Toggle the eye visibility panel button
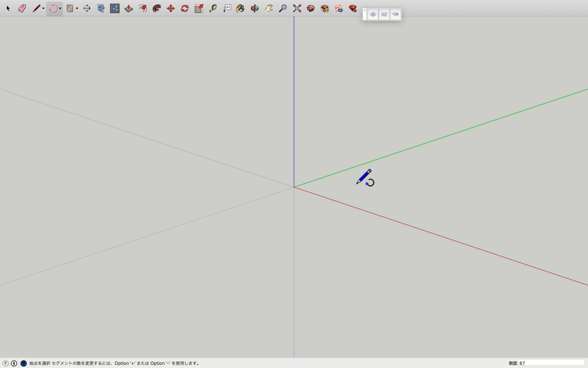 (x=373, y=14)
